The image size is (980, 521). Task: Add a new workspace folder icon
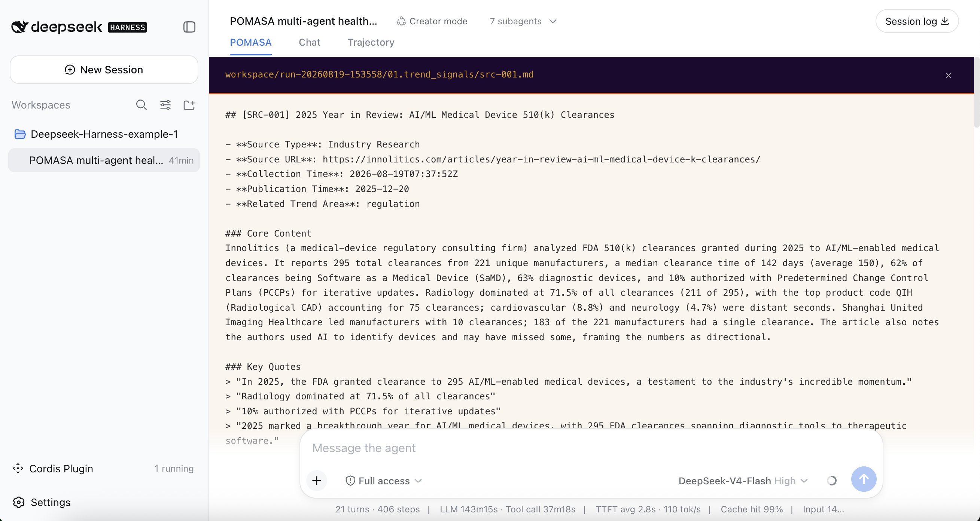pos(189,105)
